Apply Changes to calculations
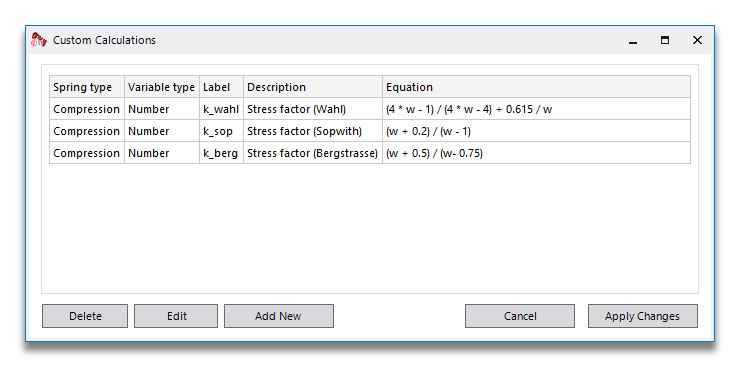This screenshot has width=740, height=367. click(x=643, y=316)
